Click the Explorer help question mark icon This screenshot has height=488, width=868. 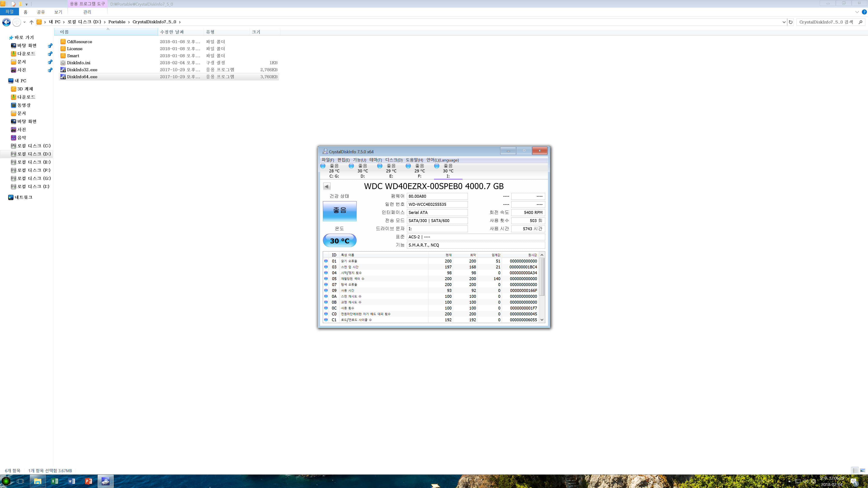point(864,12)
